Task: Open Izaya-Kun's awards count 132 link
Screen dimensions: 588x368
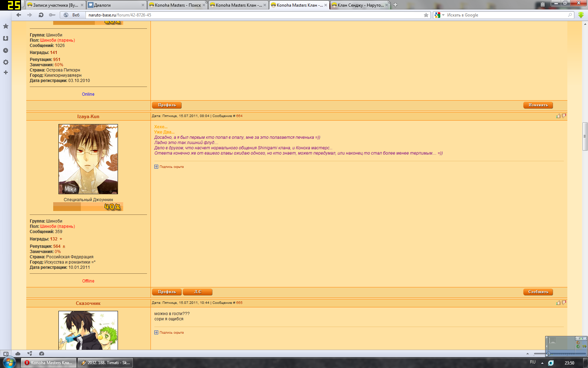Action: [54, 239]
